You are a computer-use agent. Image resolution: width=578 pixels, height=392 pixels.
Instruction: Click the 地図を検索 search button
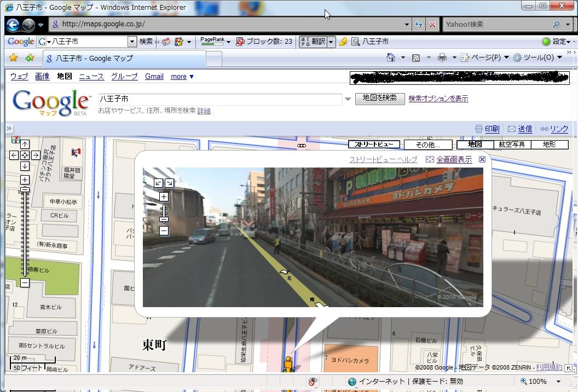coord(380,98)
